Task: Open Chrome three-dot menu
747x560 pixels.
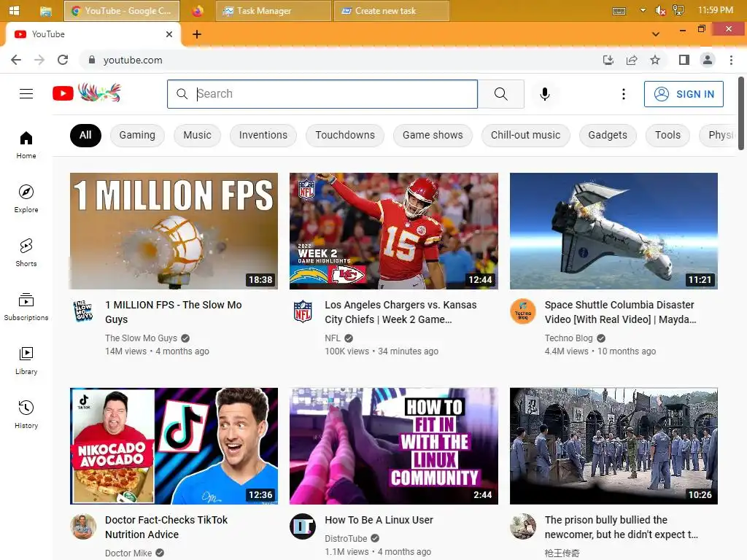Action: pos(731,60)
